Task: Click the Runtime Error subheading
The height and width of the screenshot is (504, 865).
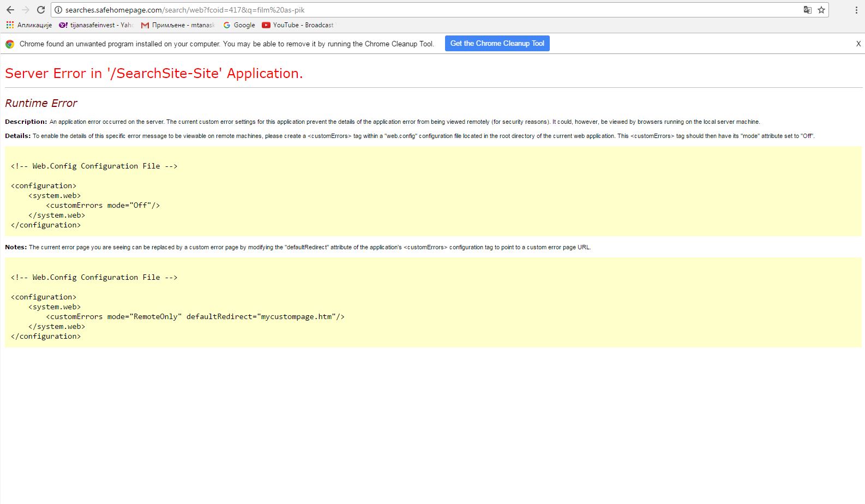Action: pos(41,103)
